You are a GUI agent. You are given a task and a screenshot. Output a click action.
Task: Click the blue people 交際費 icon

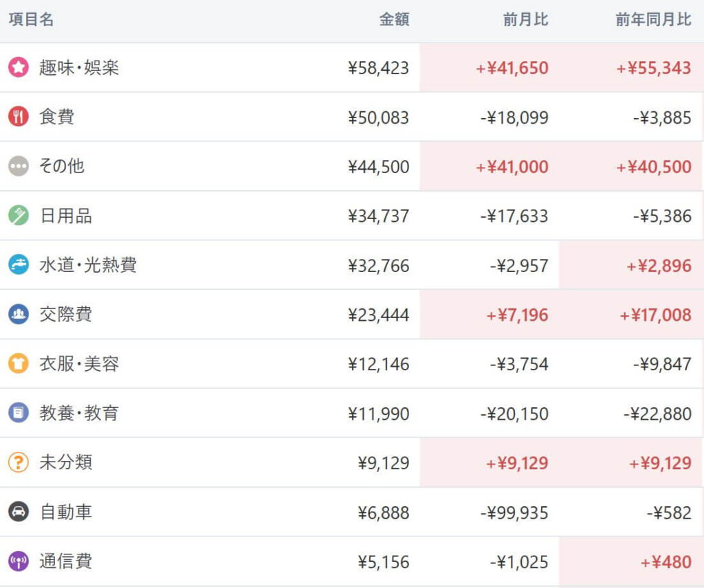coord(19,314)
